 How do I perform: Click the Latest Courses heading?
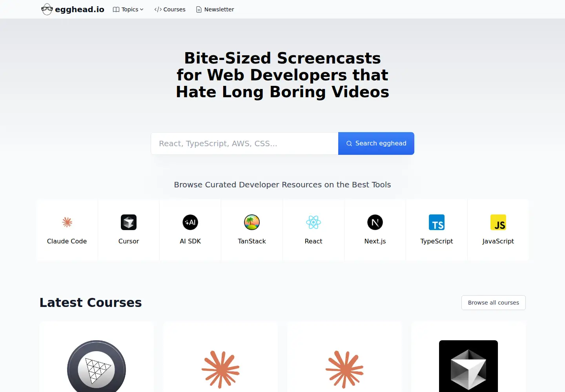[x=91, y=303]
